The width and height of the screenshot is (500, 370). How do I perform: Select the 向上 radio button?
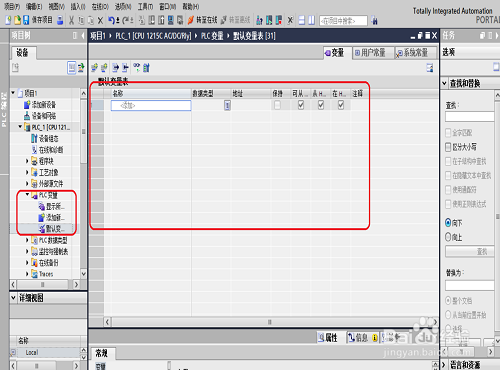click(x=448, y=237)
